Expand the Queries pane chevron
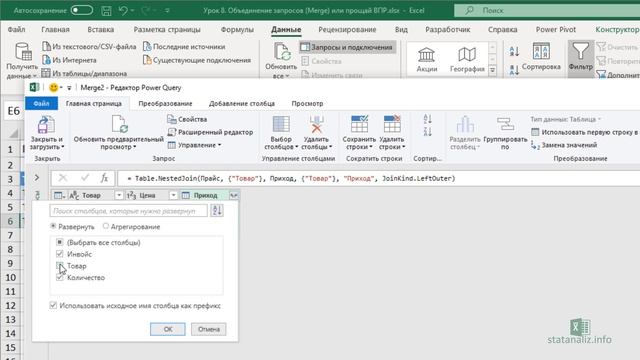Viewport: 640px width, 360px height. (37, 178)
